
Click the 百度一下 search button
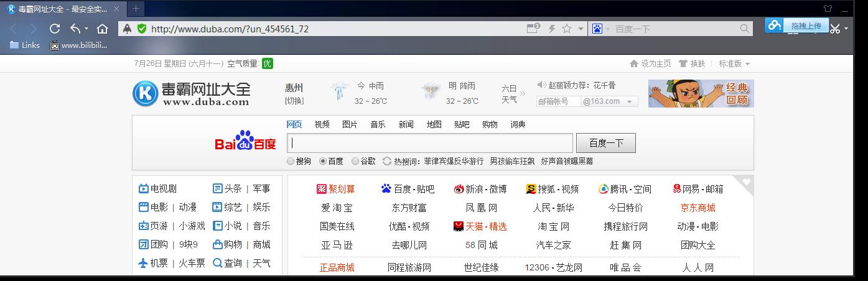(606, 143)
